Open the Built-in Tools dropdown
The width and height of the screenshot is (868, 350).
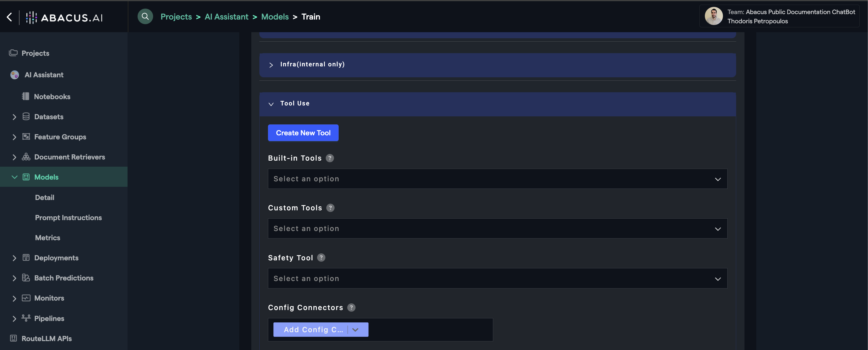(x=497, y=179)
